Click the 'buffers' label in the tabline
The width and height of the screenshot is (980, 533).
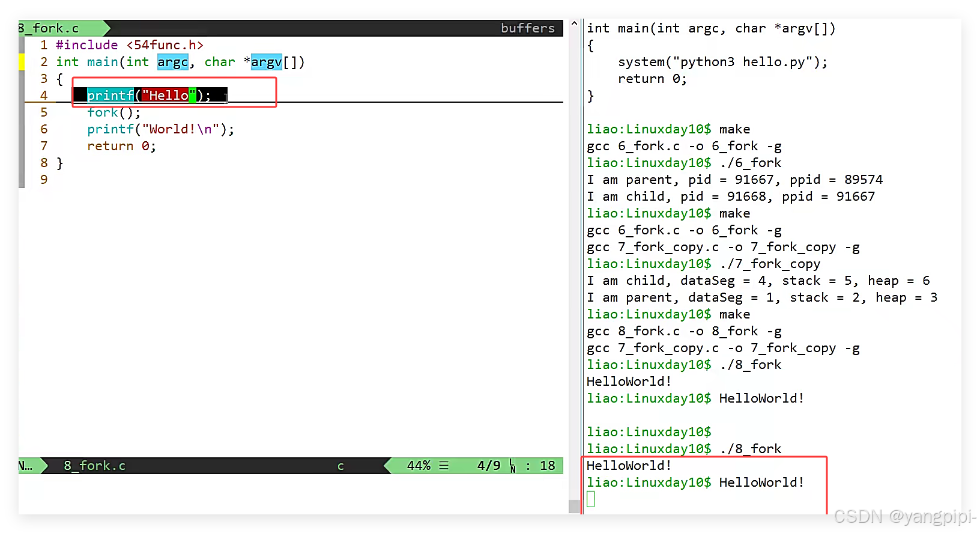pos(528,28)
